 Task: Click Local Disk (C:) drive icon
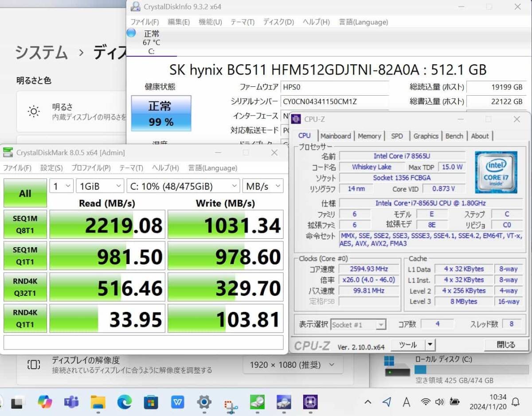click(x=397, y=367)
